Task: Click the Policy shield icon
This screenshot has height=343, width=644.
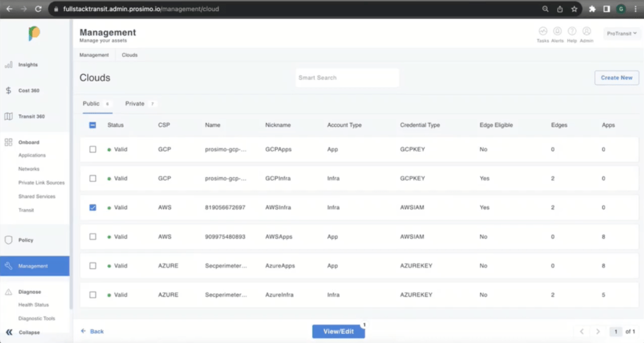Action: (x=9, y=240)
